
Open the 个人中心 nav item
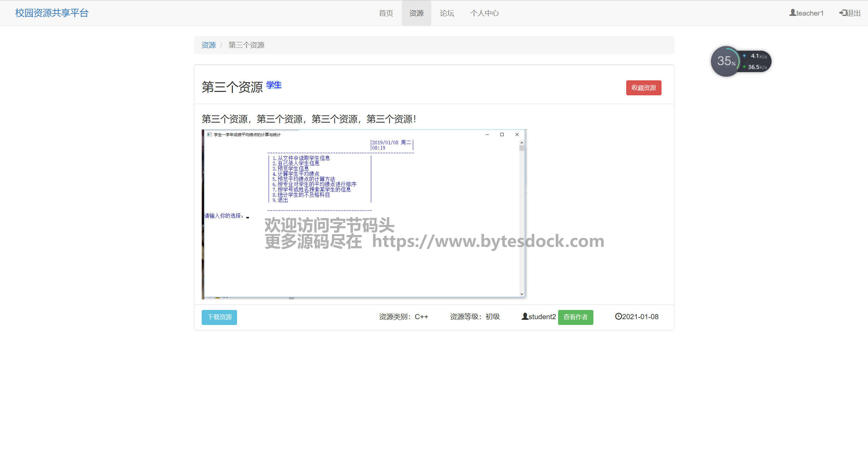tap(484, 13)
